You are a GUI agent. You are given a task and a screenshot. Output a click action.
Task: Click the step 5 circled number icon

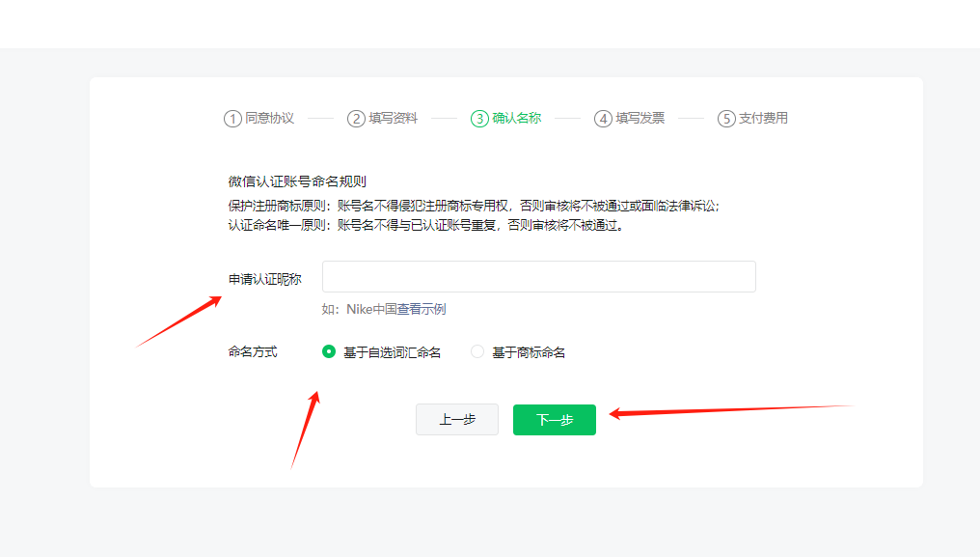tap(726, 119)
